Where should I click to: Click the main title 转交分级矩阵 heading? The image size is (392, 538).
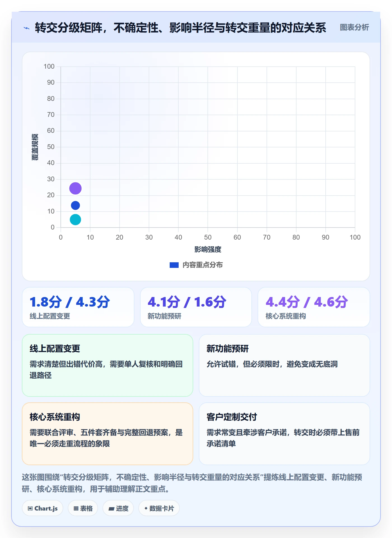point(181,27)
